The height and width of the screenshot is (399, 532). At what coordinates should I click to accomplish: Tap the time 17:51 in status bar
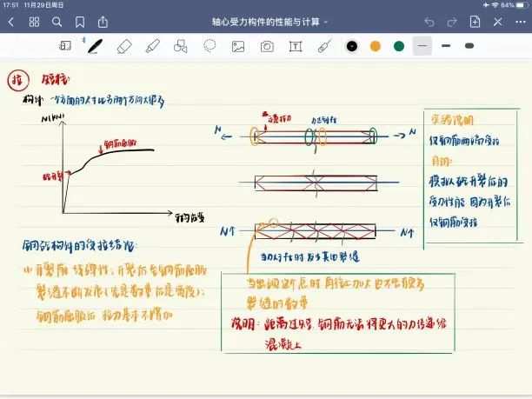[10, 5]
